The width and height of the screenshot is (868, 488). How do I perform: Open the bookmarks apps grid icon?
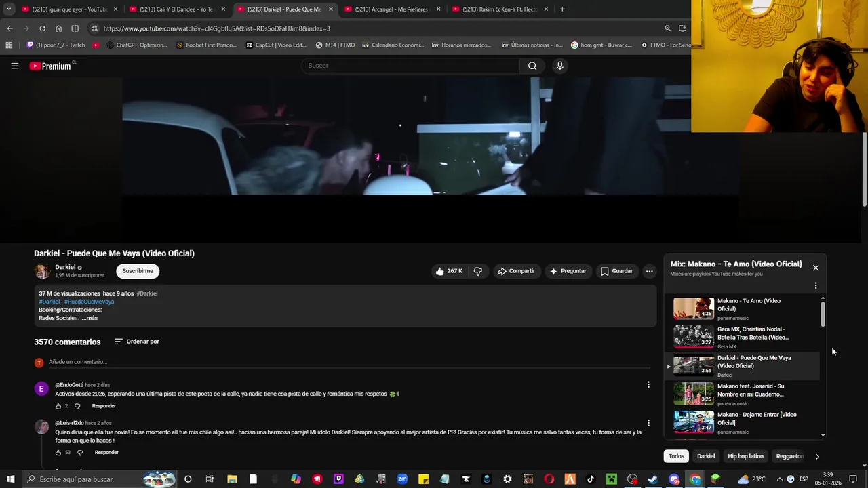pos(9,45)
